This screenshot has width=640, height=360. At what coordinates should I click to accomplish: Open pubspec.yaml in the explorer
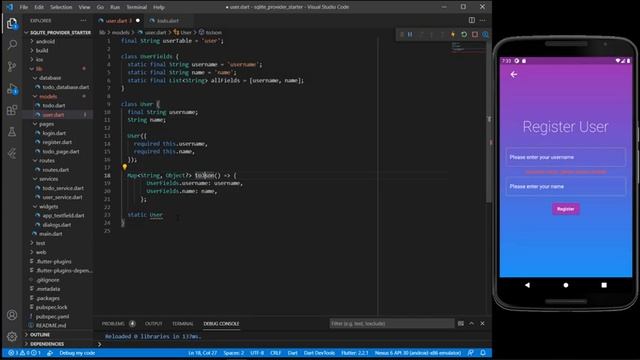pos(52,316)
